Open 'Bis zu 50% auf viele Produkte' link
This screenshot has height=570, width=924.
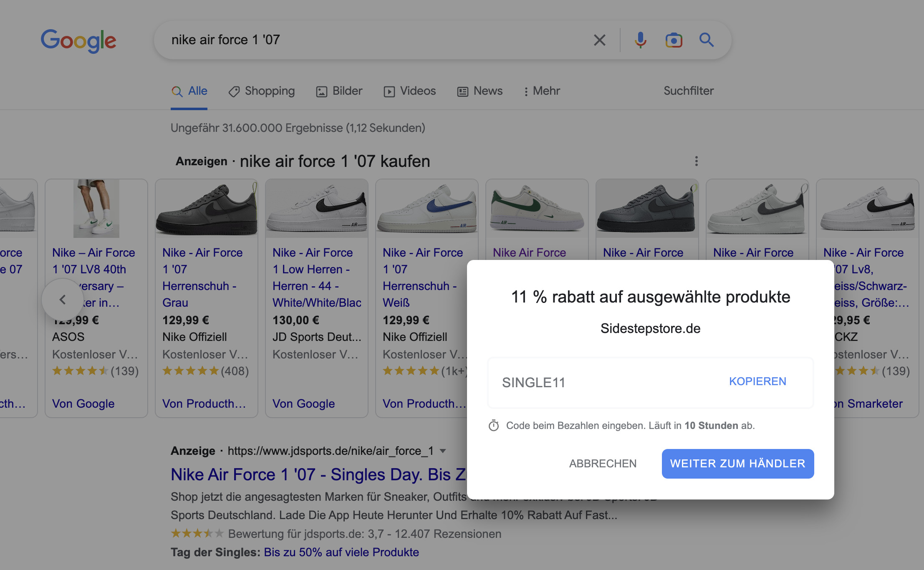pyautogui.click(x=341, y=552)
